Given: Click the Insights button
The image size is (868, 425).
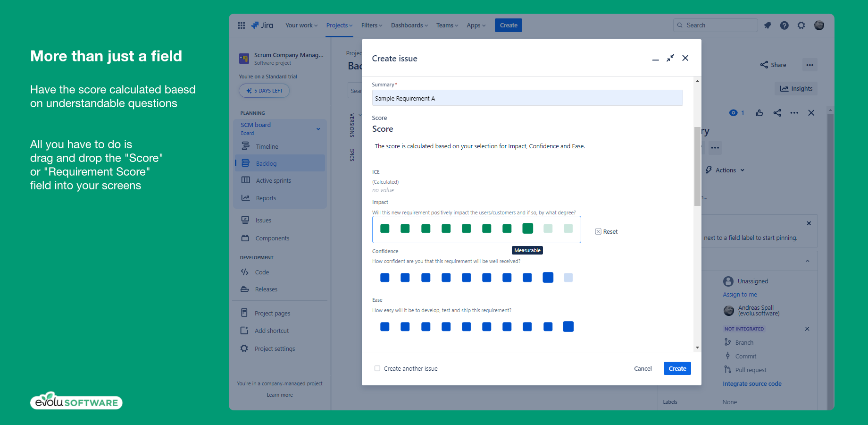Looking at the screenshot, I should point(796,88).
